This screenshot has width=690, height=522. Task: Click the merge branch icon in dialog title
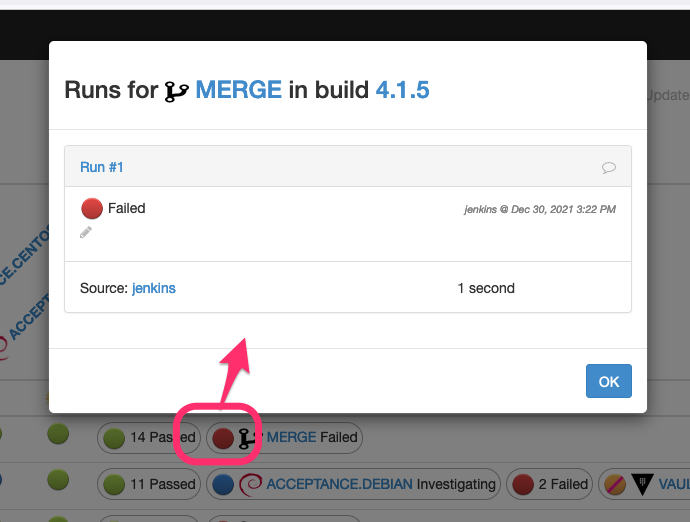point(177,90)
